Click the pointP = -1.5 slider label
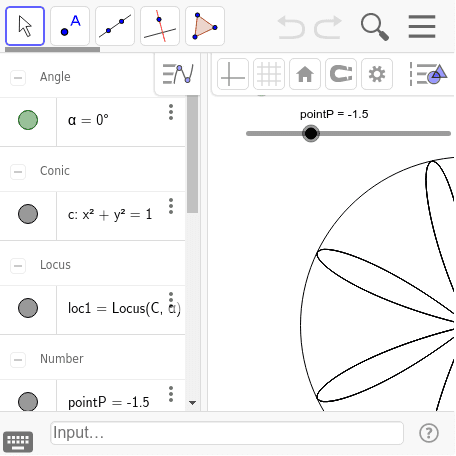The height and width of the screenshot is (456, 456). pyautogui.click(x=334, y=114)
